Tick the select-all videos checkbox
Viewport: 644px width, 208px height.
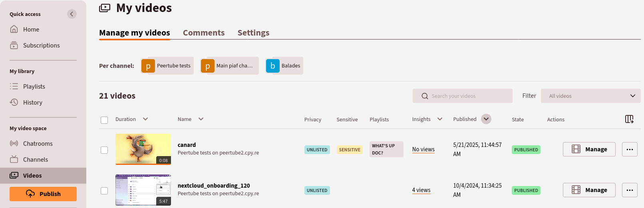click(104, 120)
